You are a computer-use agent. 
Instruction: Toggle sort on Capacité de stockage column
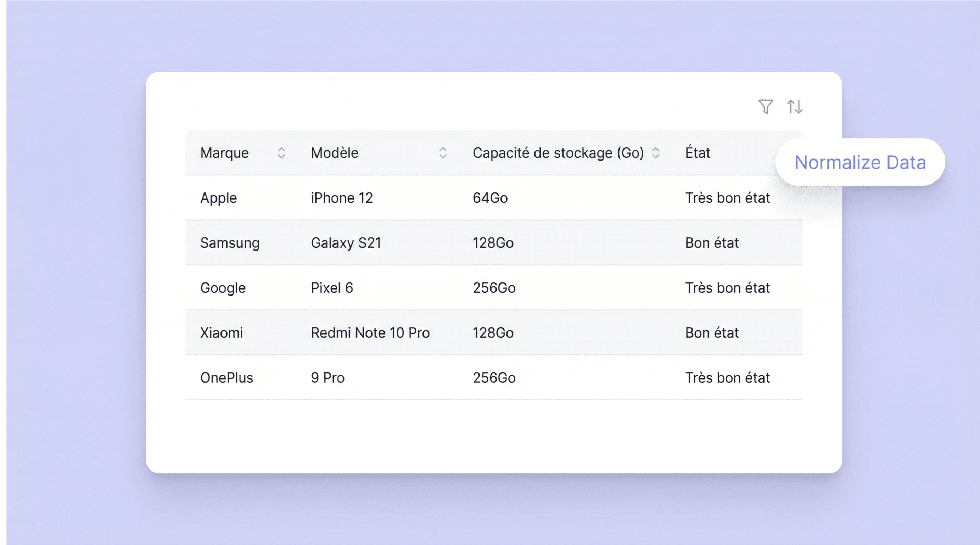click(655, 153)
